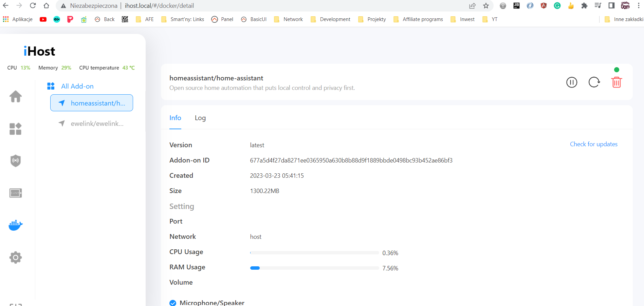Reload the page in browser
The width and height of the screenshot is (644, 306).
pos(33,6)
